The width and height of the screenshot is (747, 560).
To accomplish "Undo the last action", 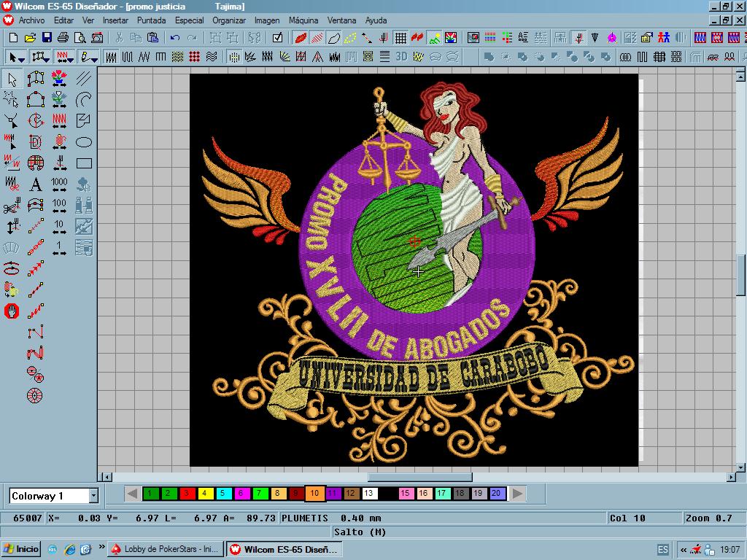I will [x=175, y=38].
